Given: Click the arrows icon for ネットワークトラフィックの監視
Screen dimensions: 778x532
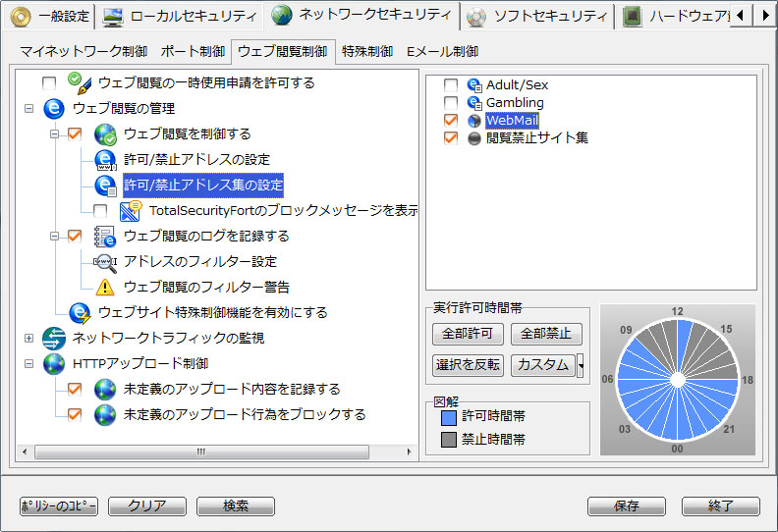Looking at the screenshot, I should (x=54, y=338).
